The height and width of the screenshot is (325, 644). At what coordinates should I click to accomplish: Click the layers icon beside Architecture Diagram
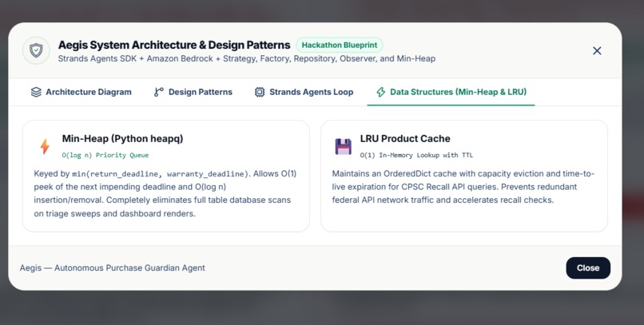tap(36, 92)
